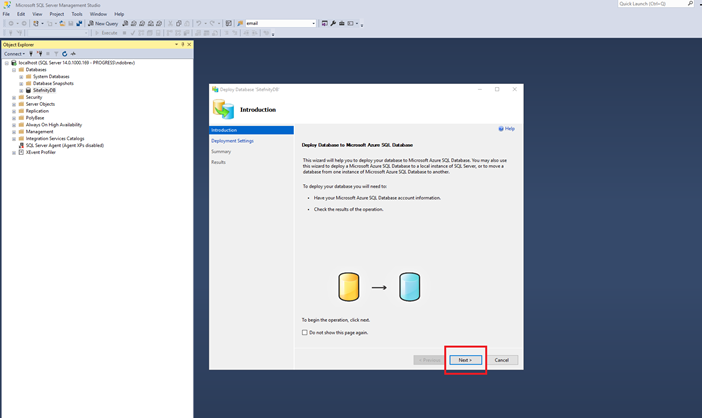Screen dimensions: 702x418
Task: Open the Tools menu
Action: click(77, 14)
